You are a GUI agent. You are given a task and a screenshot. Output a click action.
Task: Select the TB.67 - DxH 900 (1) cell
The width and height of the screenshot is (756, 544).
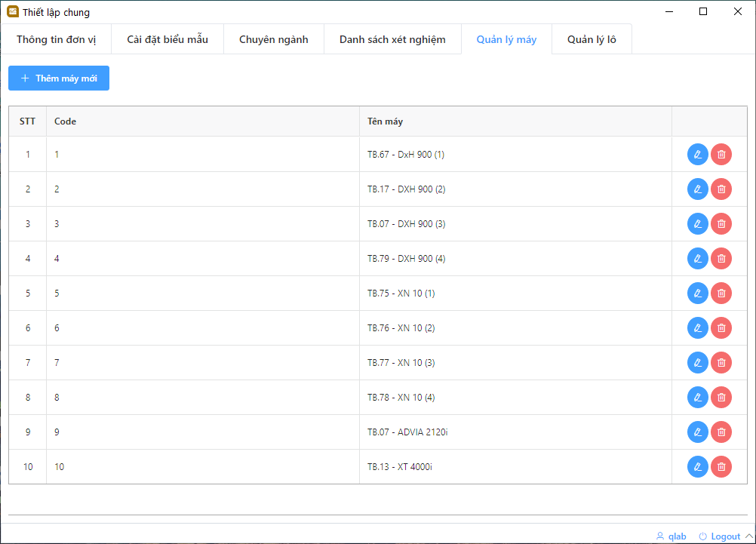point(515,155)
